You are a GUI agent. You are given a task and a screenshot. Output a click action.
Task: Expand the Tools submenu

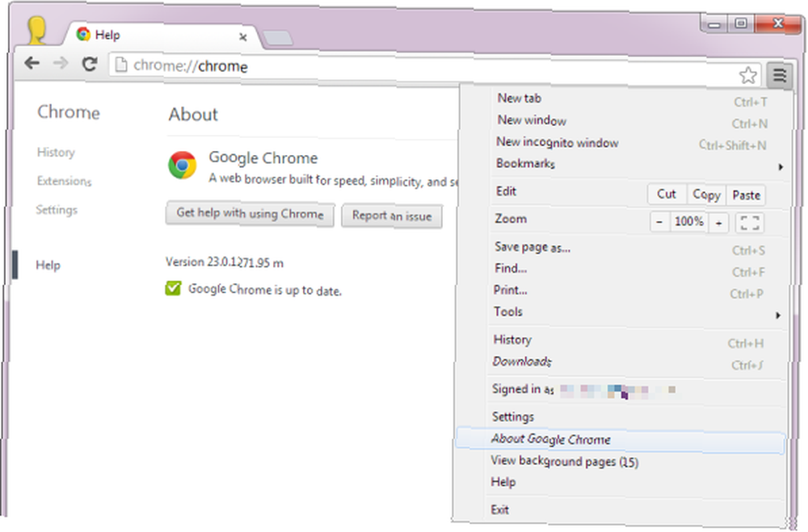click(x=637, y=312)
